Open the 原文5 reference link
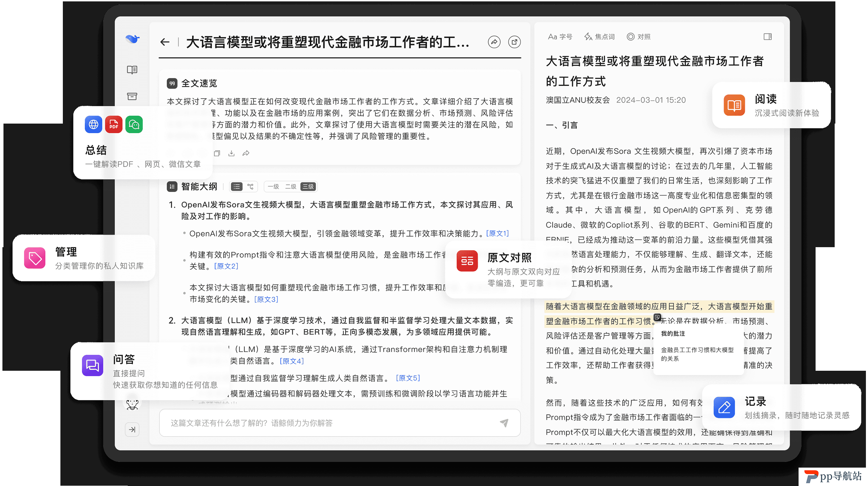 click(408, 378)
